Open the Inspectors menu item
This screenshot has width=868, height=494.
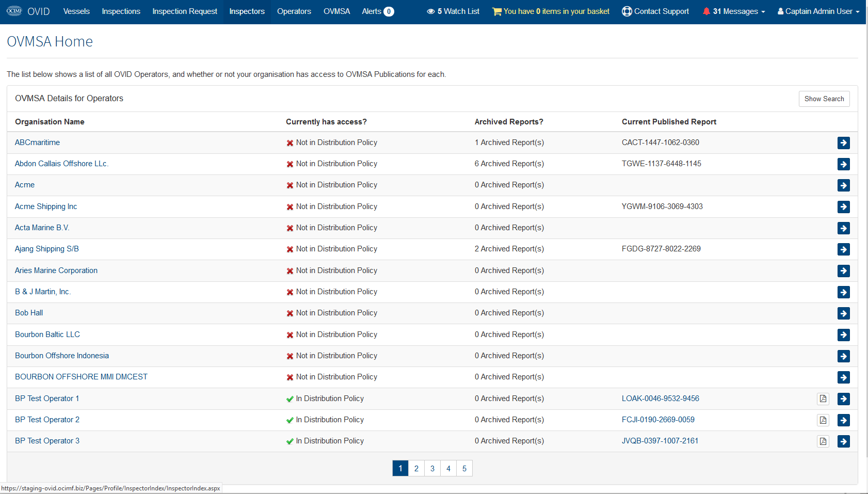[247, 11]
